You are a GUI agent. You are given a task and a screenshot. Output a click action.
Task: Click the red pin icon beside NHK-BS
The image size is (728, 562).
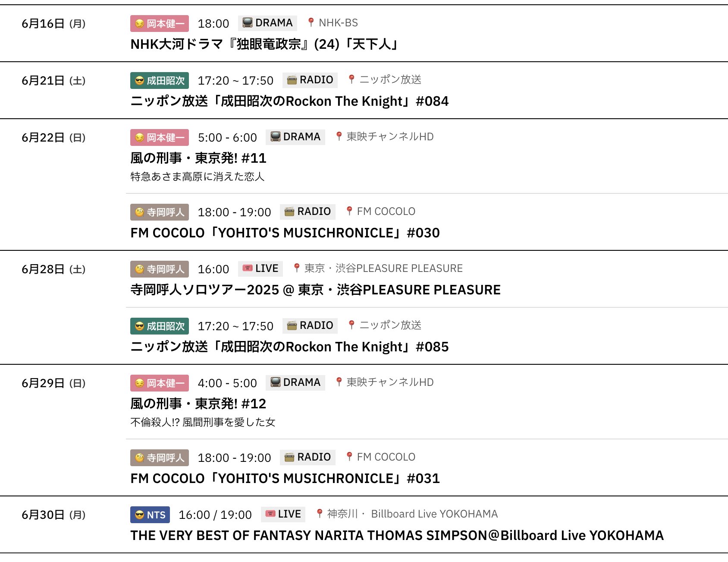[x=311, y=22]
